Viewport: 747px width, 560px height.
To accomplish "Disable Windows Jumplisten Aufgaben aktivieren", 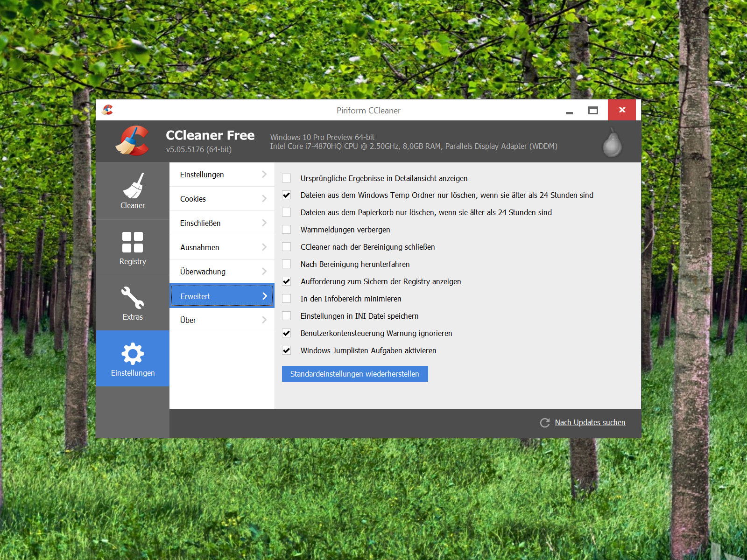I will point(287,350).
